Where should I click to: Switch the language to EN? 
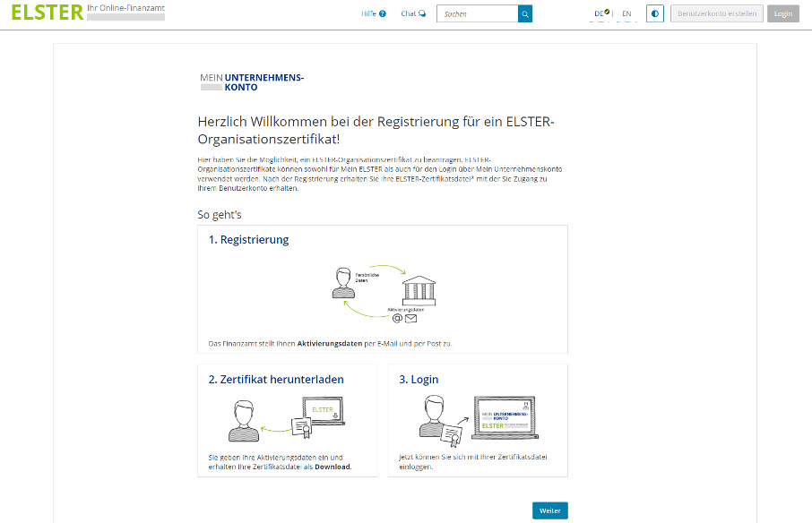point(626,14)
